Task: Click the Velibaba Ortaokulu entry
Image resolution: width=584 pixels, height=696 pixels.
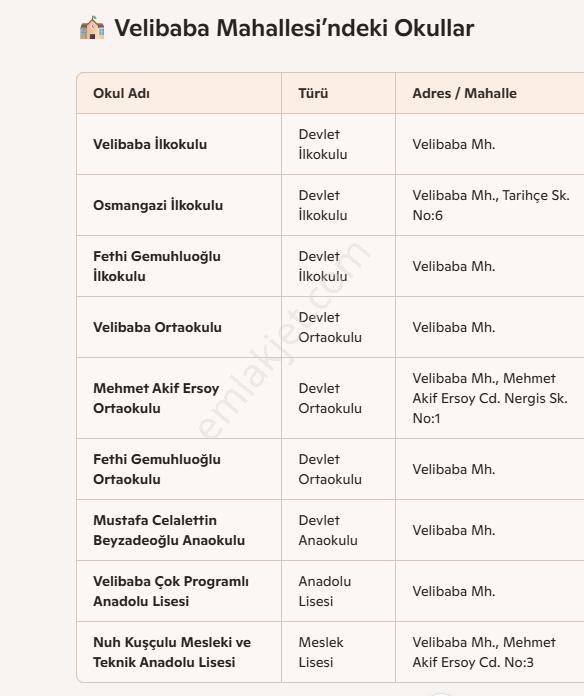Action: 157,327
